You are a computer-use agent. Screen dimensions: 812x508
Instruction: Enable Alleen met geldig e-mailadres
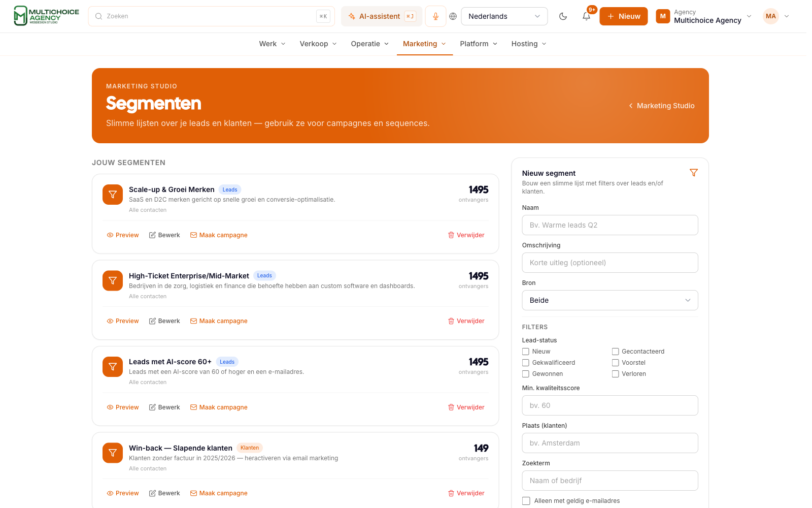526,501
